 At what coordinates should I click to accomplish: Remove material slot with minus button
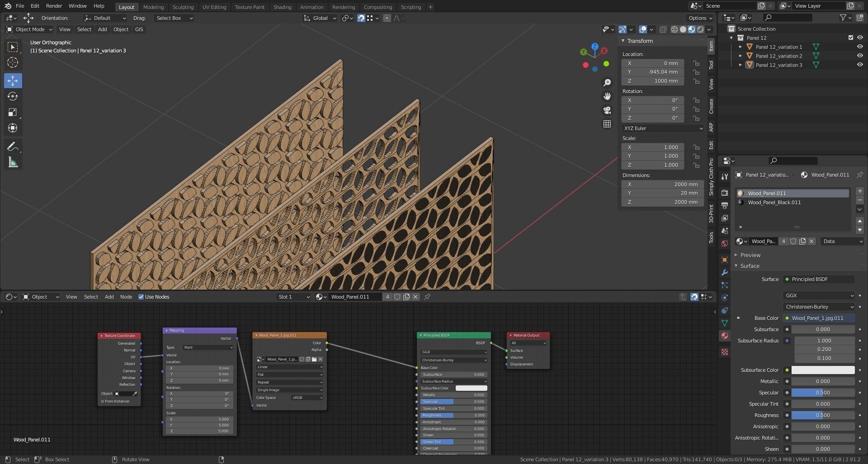pyautogui.click(x=860, y=200)
